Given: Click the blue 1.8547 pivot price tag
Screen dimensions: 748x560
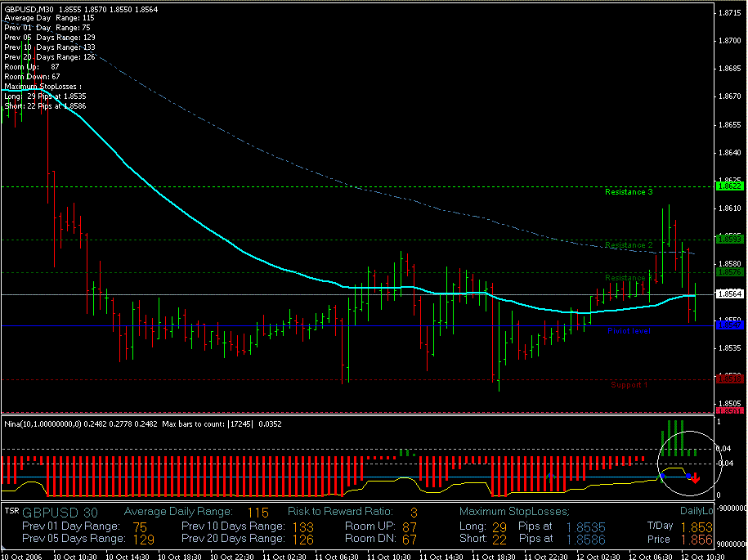Looking at the screenshot, I should [x=728, y=325].
